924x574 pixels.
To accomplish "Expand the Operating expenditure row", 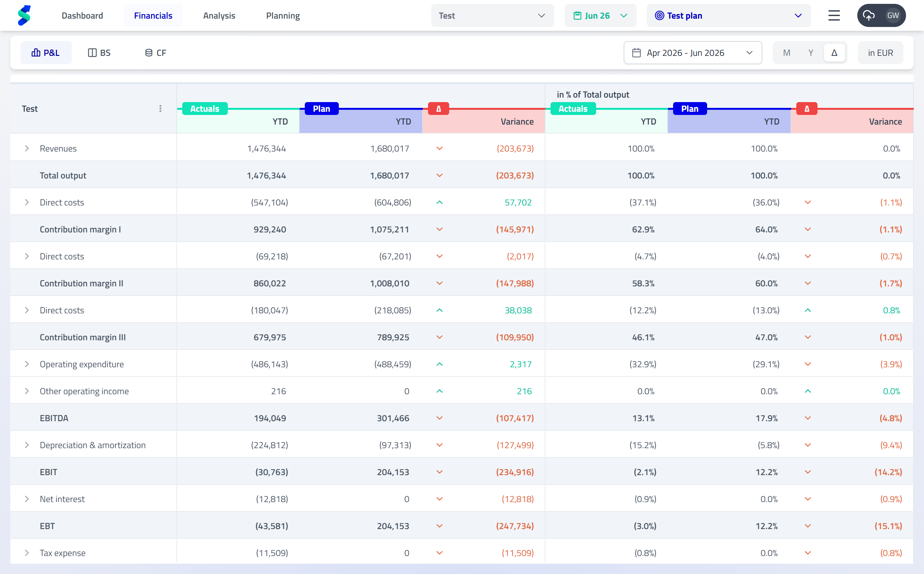I will pos(27,364).
